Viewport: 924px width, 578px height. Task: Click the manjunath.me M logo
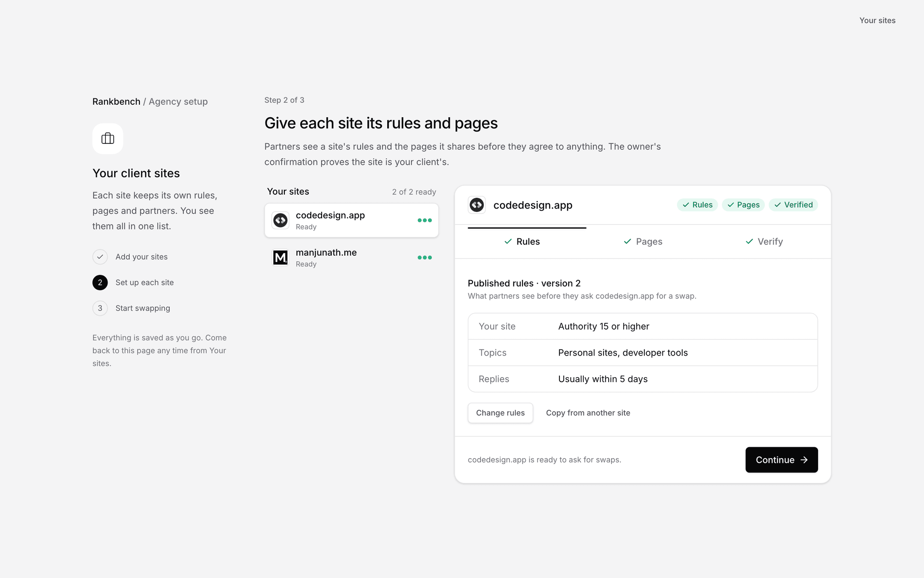click(280, 257)
